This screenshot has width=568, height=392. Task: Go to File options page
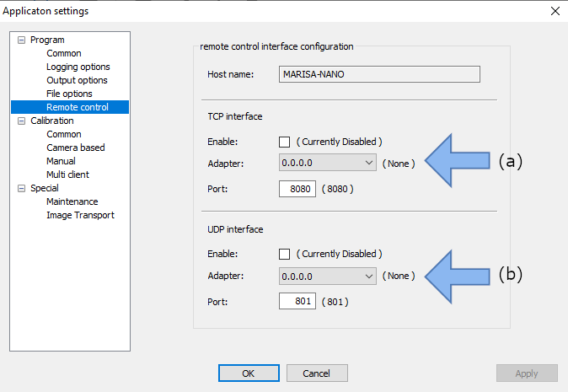(69, 94)
